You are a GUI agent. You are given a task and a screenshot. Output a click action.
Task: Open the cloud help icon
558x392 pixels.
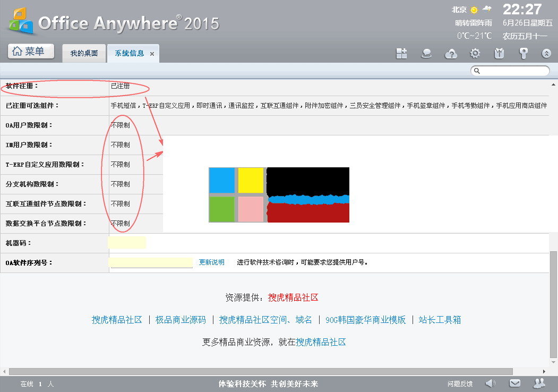pyautogui.click(x=451, y=53)
